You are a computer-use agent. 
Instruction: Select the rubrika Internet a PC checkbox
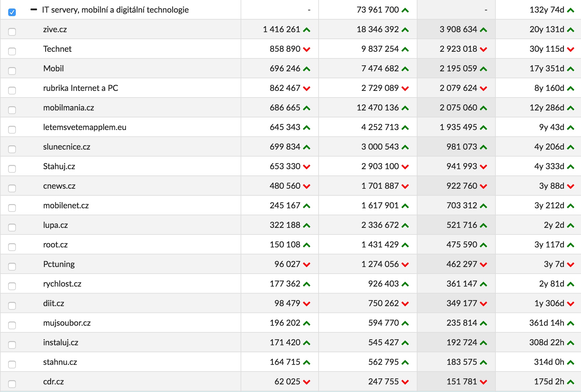pyautogui.click(x=12, y=91)
